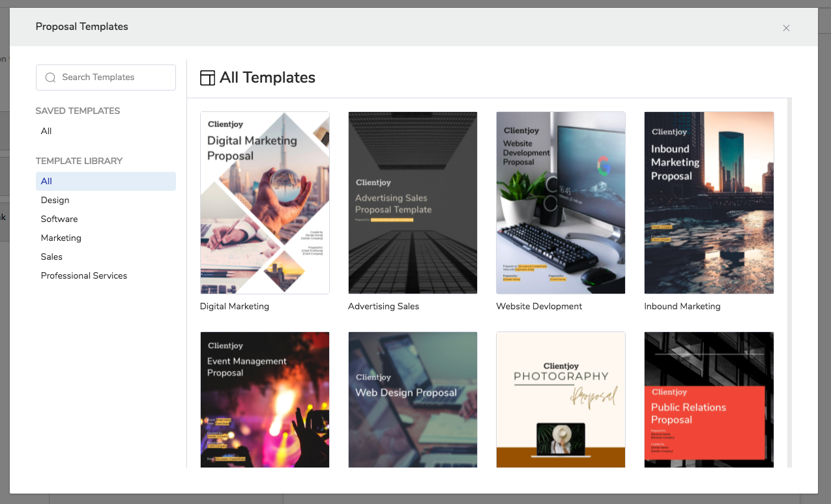Open the Event Management Proposal thumbnail
The image size is (831, 504).
(x=265, y=399)
